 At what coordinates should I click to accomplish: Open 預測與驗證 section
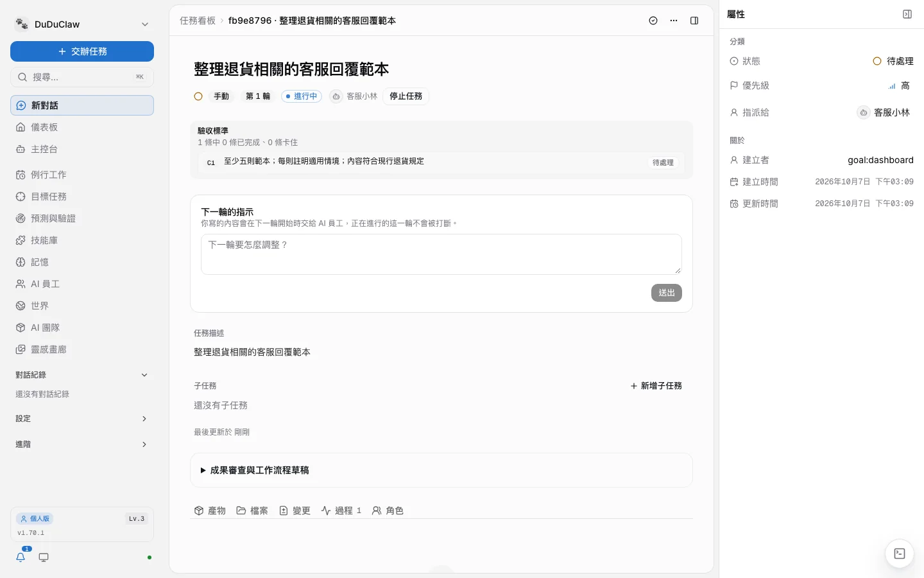tap(82, 218)
